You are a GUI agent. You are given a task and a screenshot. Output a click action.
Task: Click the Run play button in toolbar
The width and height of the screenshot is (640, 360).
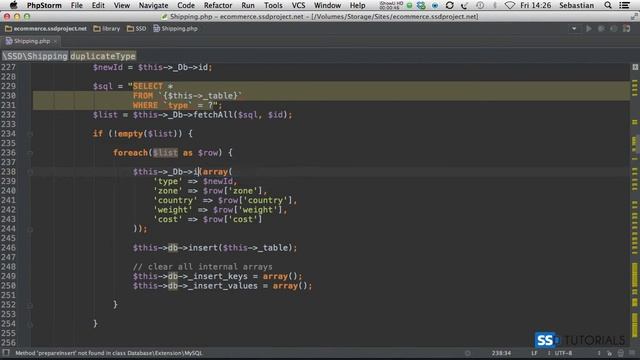click(589, 29)
